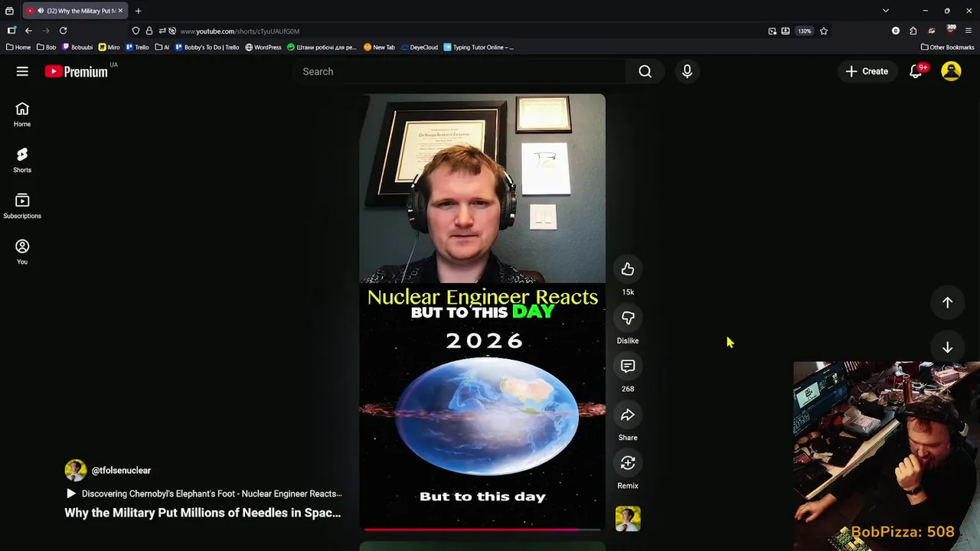
Task: Click the address bar URL
Action: click(240, 31)
